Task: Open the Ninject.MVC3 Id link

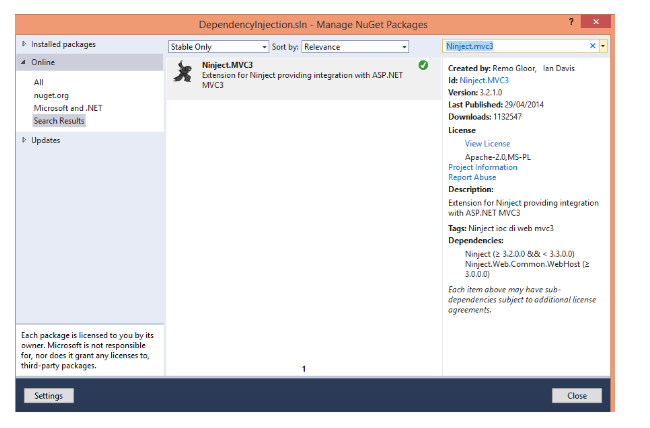Action: point(484,80)
